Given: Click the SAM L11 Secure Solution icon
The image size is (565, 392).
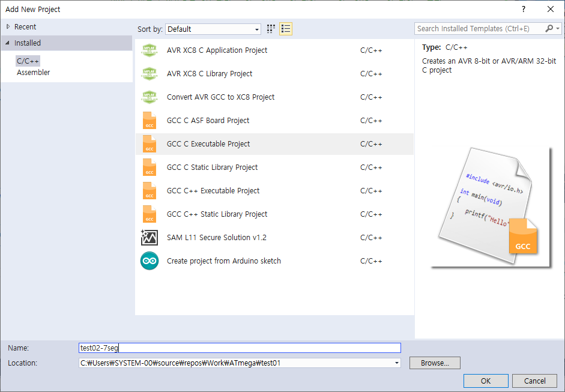Looking at the screenshot, I should click(x=149, y=238).
